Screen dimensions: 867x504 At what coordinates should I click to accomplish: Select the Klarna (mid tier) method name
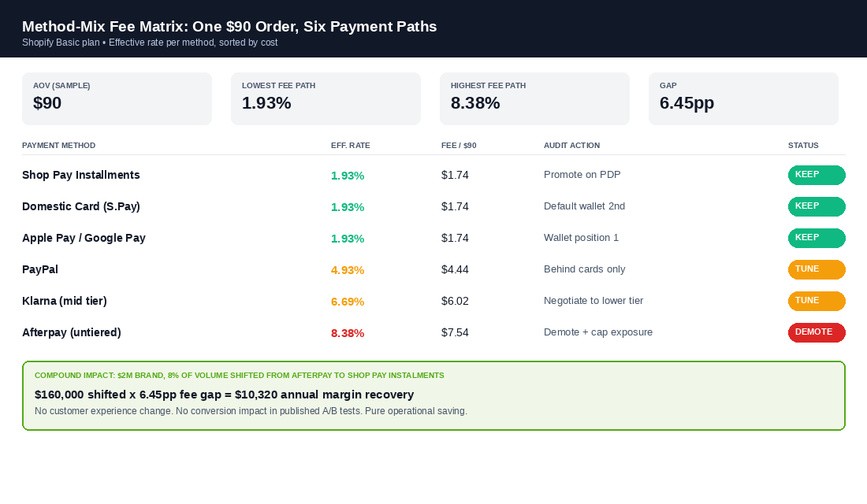64,301
